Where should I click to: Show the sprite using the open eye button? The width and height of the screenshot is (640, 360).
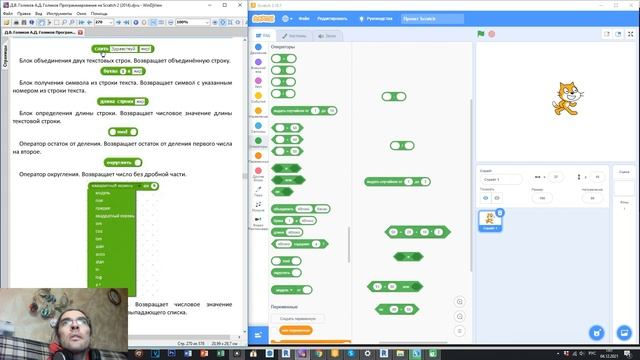click(486, 198)
